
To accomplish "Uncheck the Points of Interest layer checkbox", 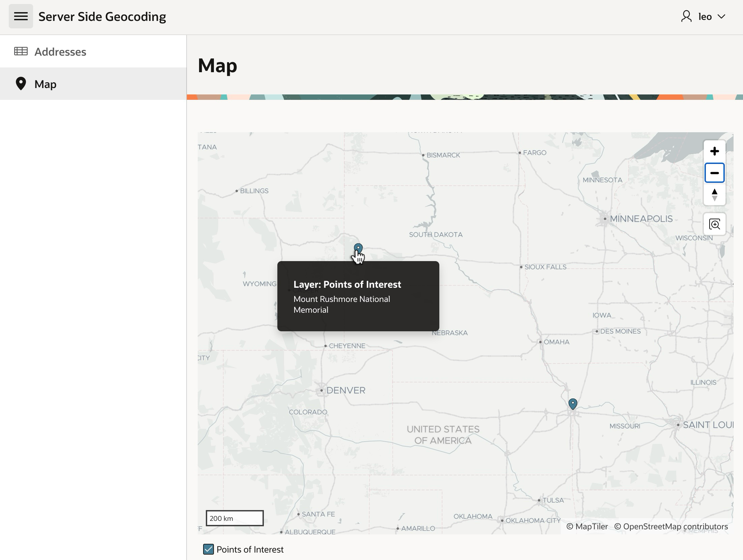I will click(x=209, y=550).
